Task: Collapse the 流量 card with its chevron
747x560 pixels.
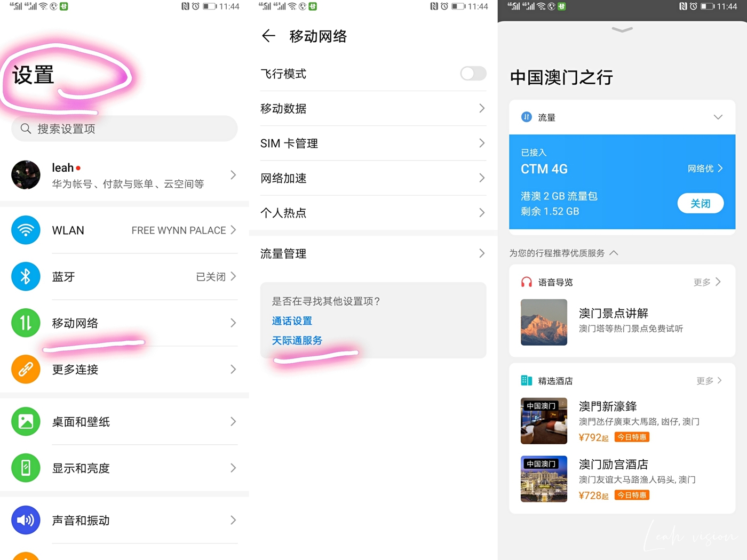Action: pyautogui.click(x=718, y=117)
